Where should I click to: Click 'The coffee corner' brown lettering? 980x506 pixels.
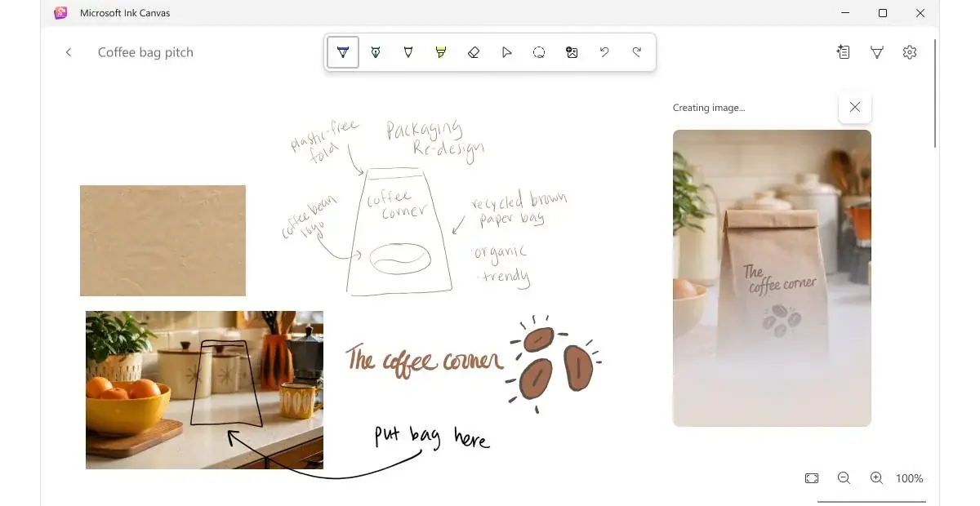point(424,359)
